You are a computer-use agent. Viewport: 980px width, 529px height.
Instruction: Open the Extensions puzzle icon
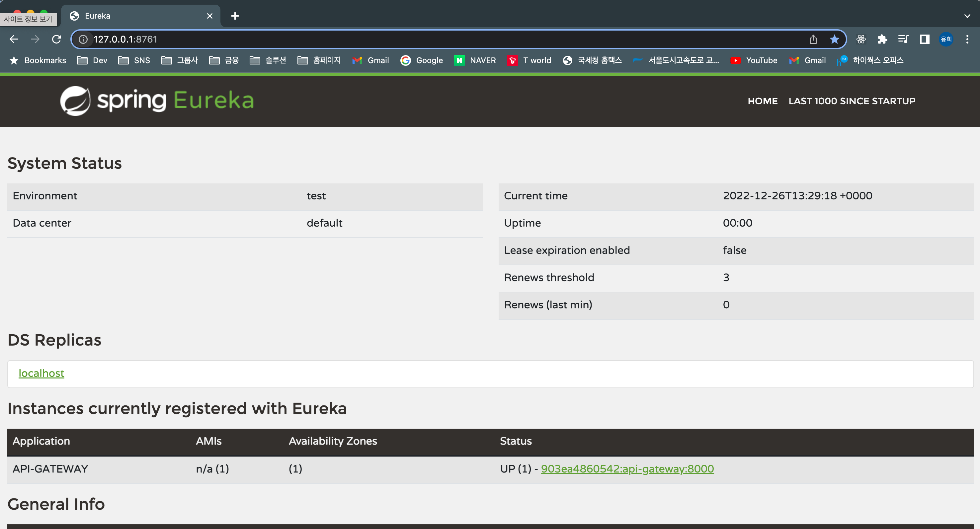click(882, 39)
